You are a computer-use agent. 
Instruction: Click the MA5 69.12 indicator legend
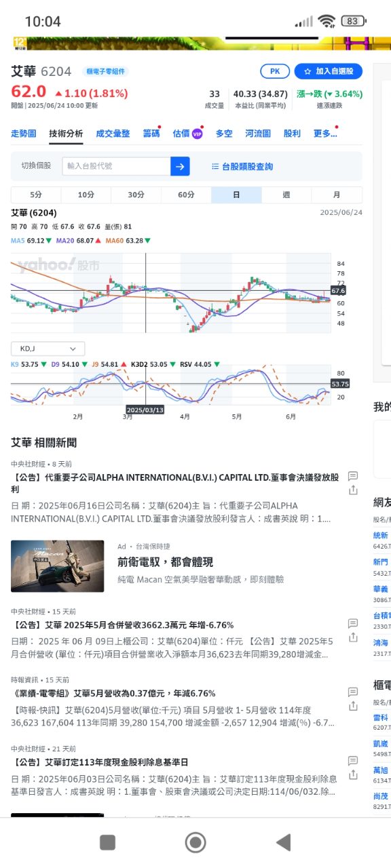click(31, 241)
